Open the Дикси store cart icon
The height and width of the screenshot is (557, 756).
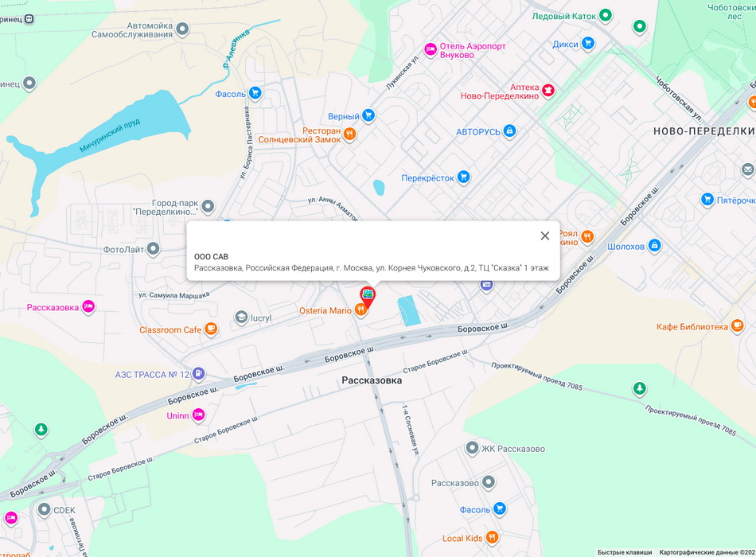(x=588, y=44)
